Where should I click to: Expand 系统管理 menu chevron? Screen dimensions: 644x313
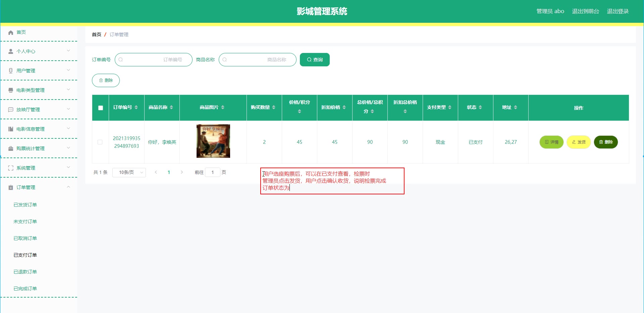point(68,168)
